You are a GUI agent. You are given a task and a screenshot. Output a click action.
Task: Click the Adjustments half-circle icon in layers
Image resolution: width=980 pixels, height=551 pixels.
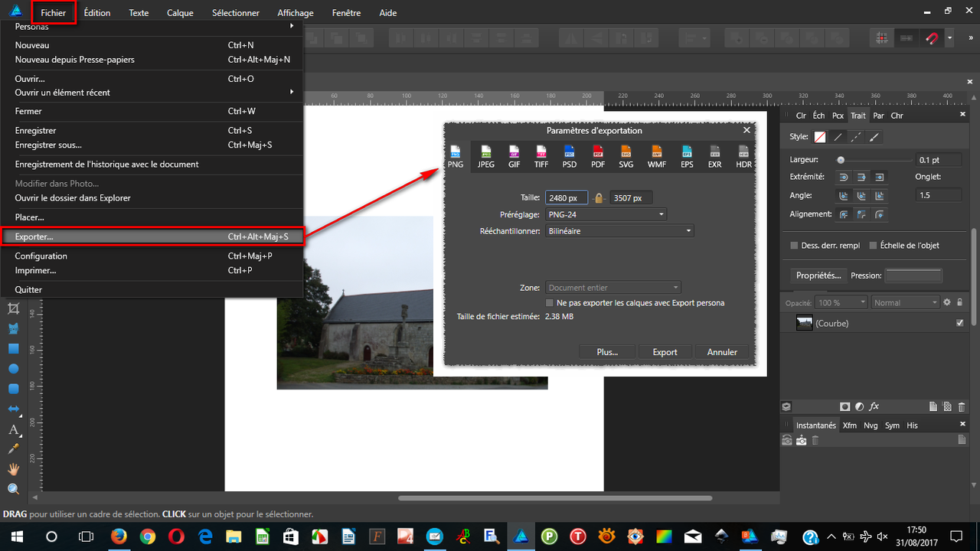(x=859, y=406)
